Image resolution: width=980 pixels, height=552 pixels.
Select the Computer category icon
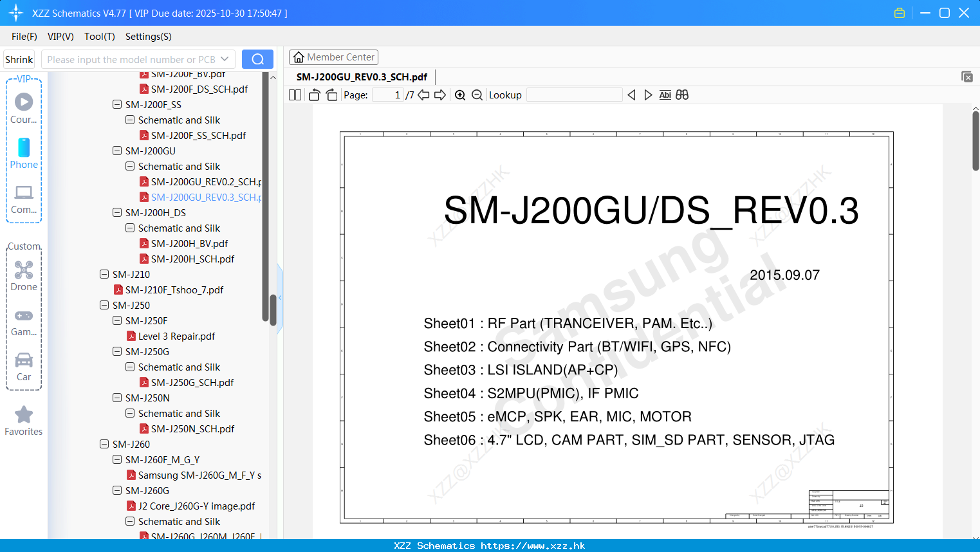point(24,192)
